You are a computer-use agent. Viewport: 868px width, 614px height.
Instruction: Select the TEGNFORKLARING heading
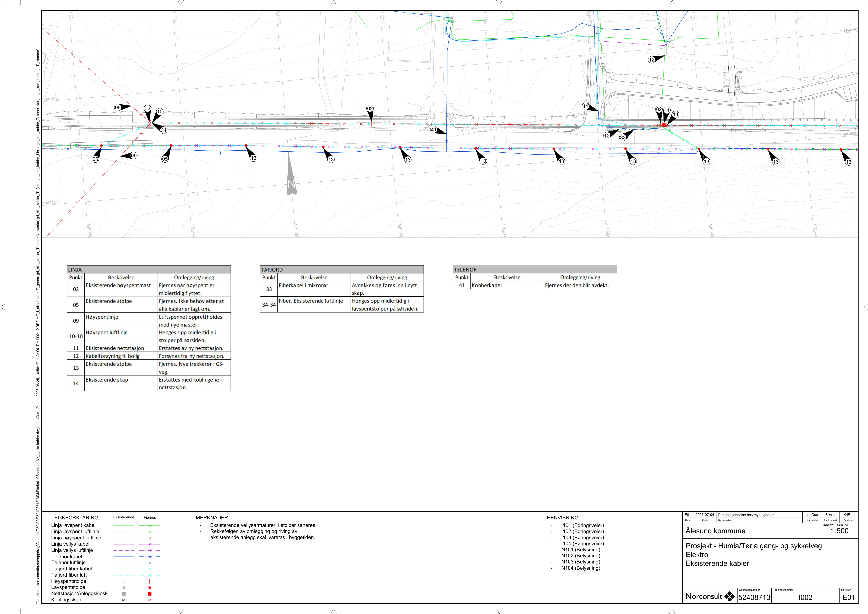pyautogui.click(x=75, y=518)
